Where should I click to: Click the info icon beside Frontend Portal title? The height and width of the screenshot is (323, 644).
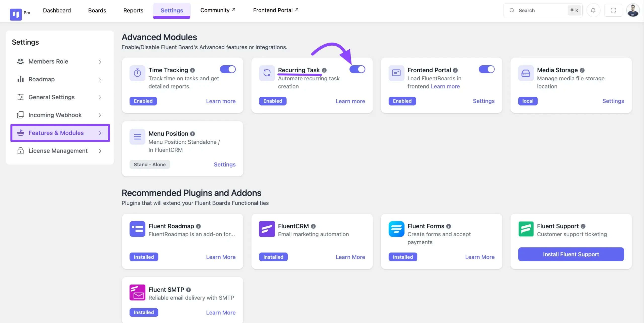pos(455,70)
